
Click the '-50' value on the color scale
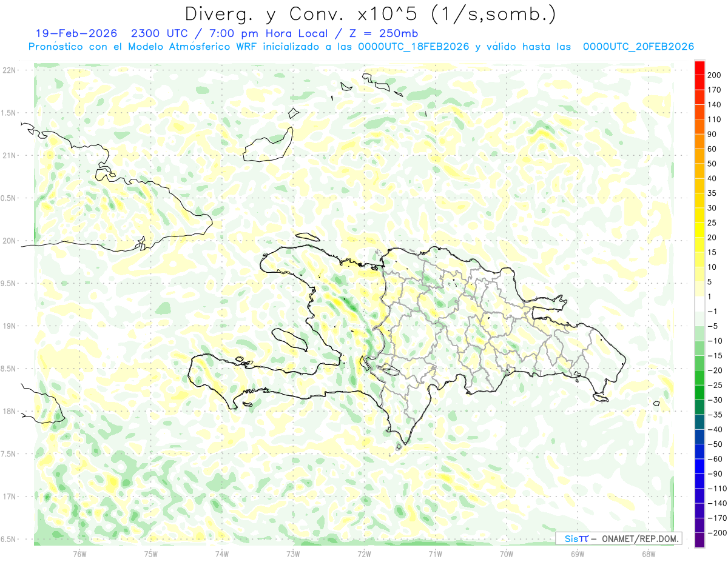click(715, 444)
